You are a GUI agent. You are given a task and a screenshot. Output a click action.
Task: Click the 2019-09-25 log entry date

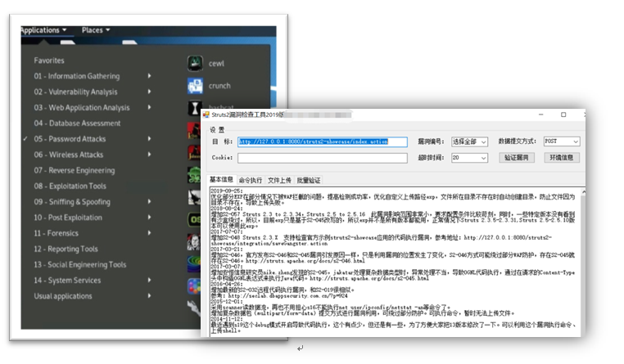click(x=227, y=191)
